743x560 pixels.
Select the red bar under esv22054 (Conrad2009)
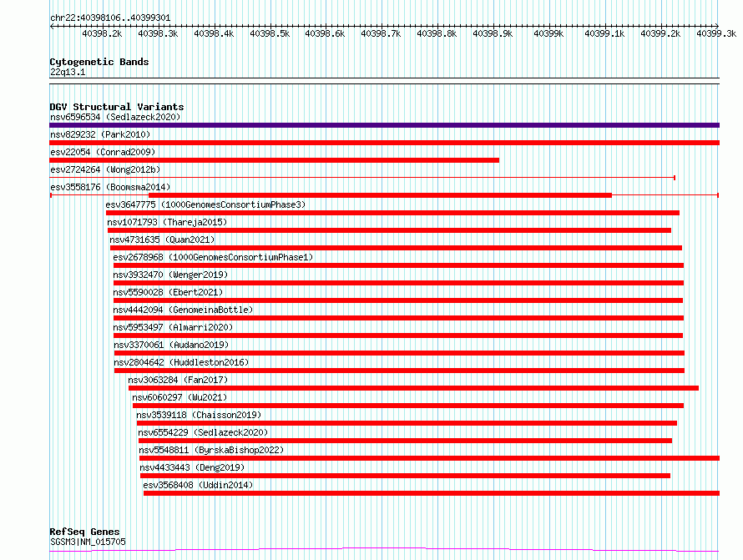275,160
